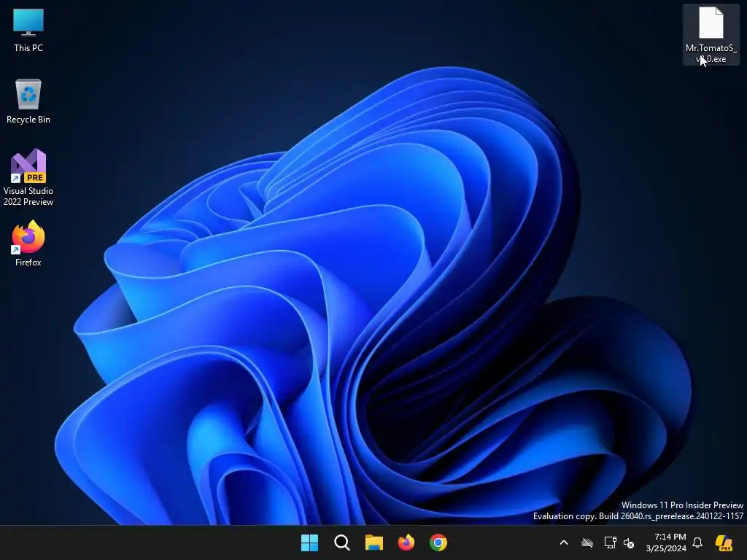Open the clock showing 7:14 PM
The width and height of the screenshot is (747, 560).
pyautogui.click(x=665, y=542)
